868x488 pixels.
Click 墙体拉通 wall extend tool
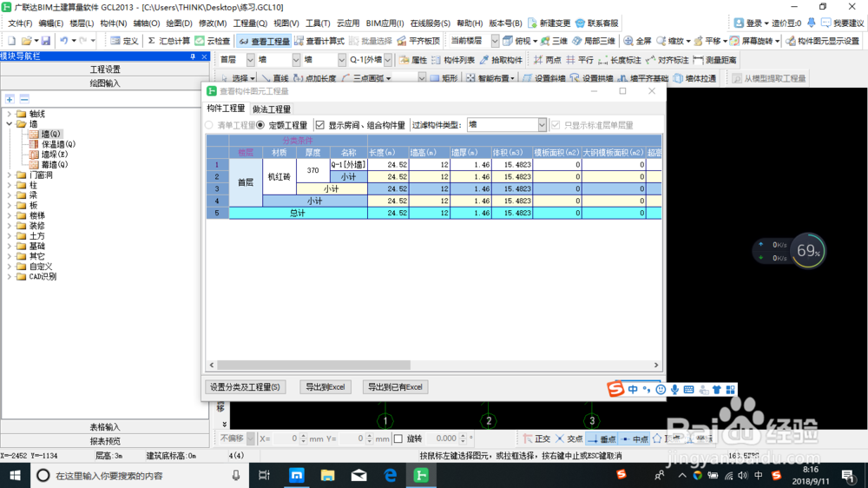(694, 79)
